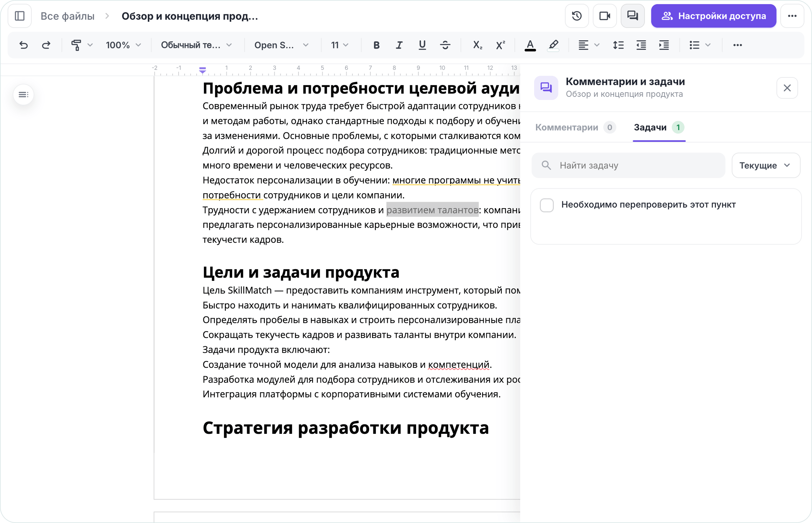This screenshot has width=812, height=523.
Task: Increase paragraph indent
Action: 664,45
